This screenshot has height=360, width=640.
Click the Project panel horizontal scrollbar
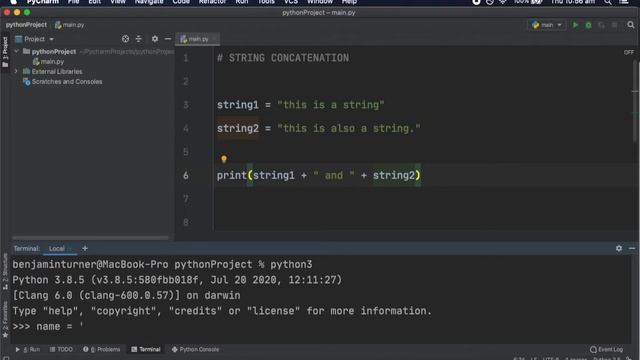[x=90, y=238]
